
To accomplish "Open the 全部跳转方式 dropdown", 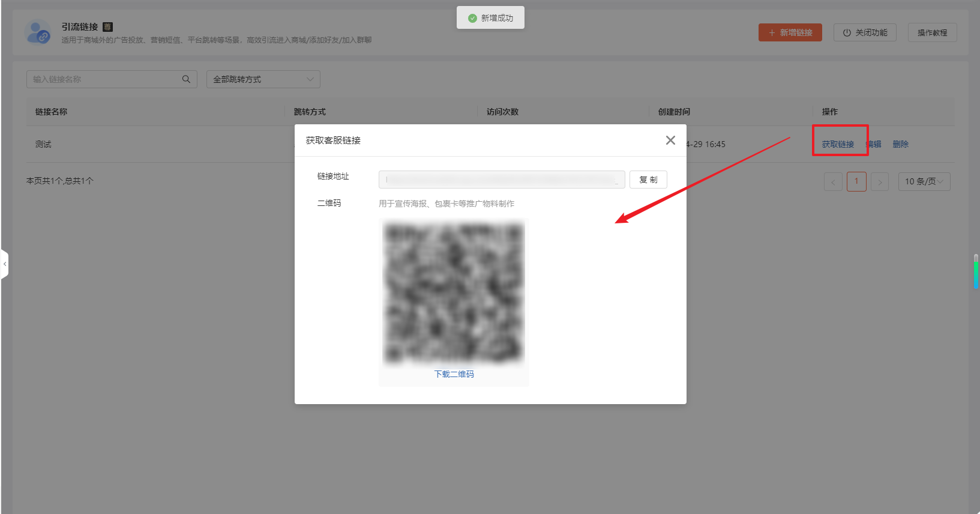I will point(263,79).
